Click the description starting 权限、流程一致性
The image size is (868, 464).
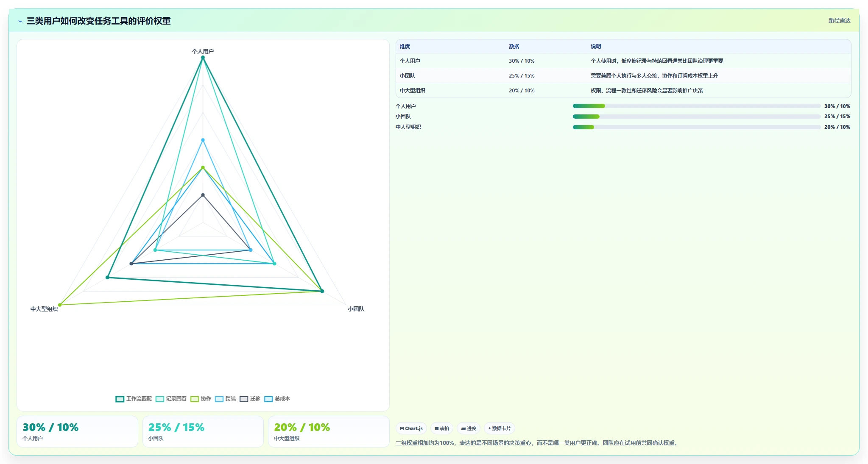[x=647, y=91]
